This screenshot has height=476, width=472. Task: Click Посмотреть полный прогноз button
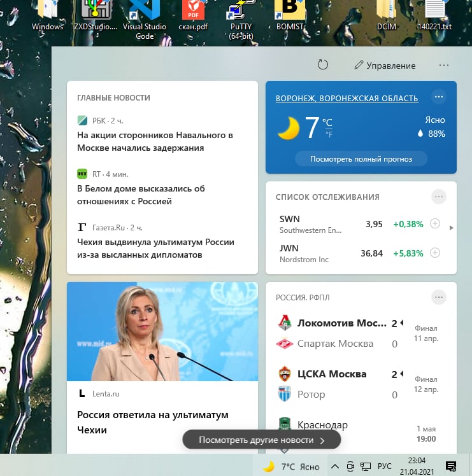pos(361,158)
